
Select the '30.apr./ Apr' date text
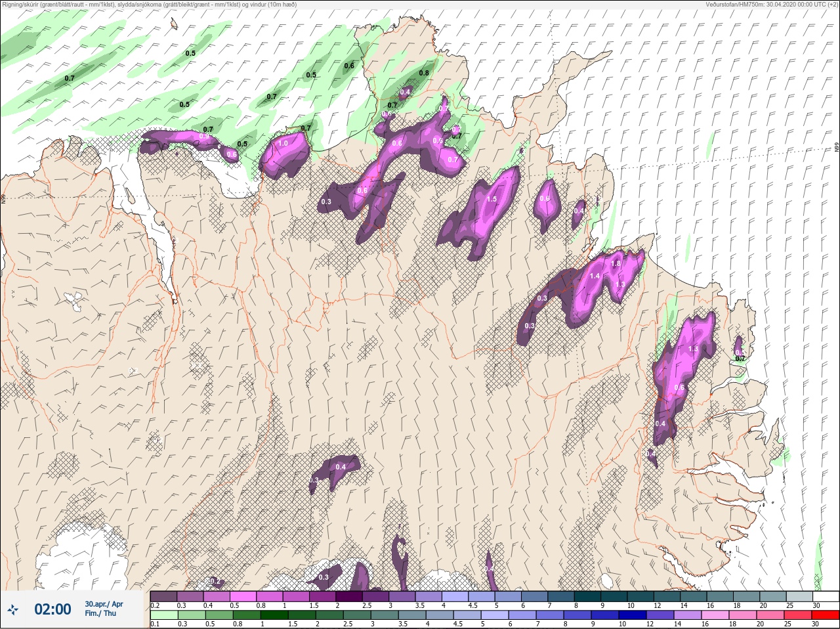pyautogui.click(x=104, y=604)
